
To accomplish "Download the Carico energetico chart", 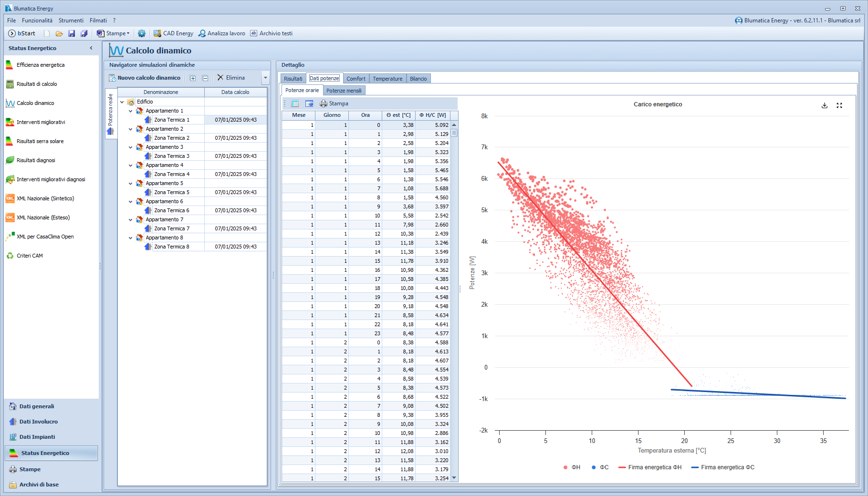I will [824, 105].
